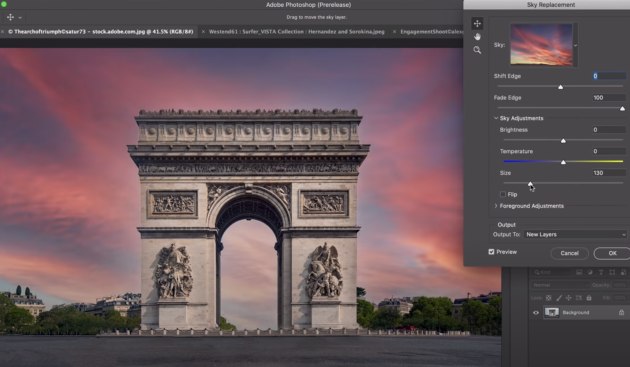630x367 pixels.
Task: Click the Fade Edge value field
Action: (x=609, y=98)
